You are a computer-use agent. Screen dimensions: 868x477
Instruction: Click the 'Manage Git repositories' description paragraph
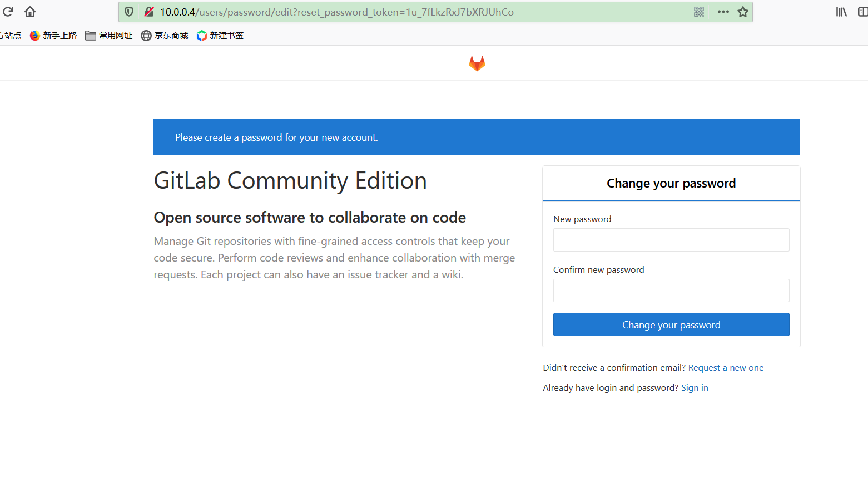coord(334,258)
